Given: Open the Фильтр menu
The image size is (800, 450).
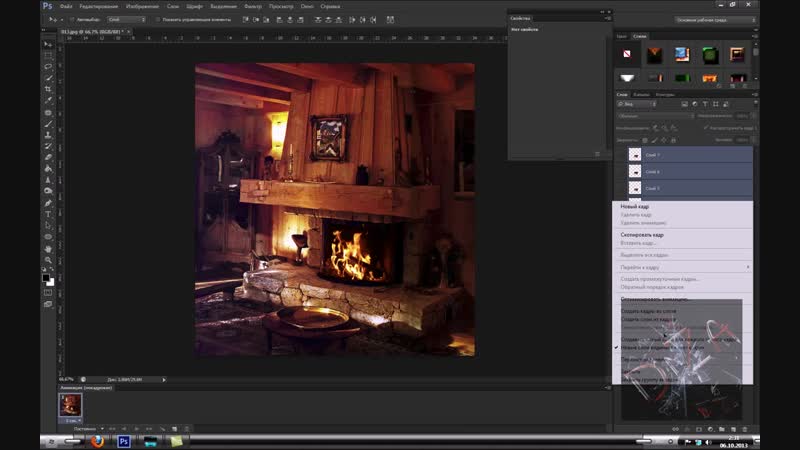Looking at the screenshot, I should coord(253,6).
